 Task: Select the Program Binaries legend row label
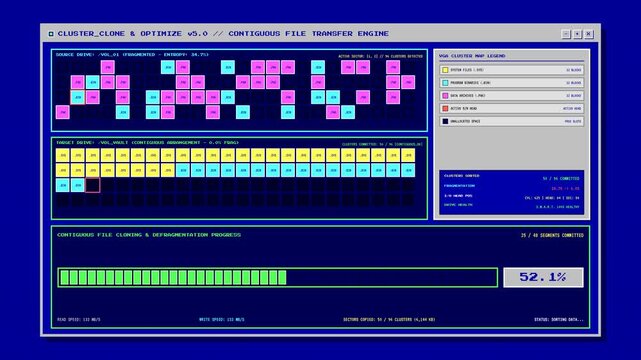tap(470, 83)
